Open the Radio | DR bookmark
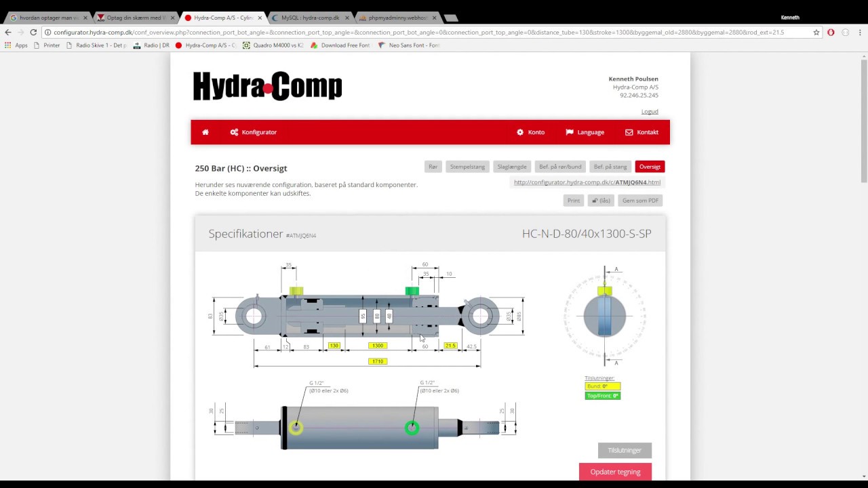 (151, 45)
